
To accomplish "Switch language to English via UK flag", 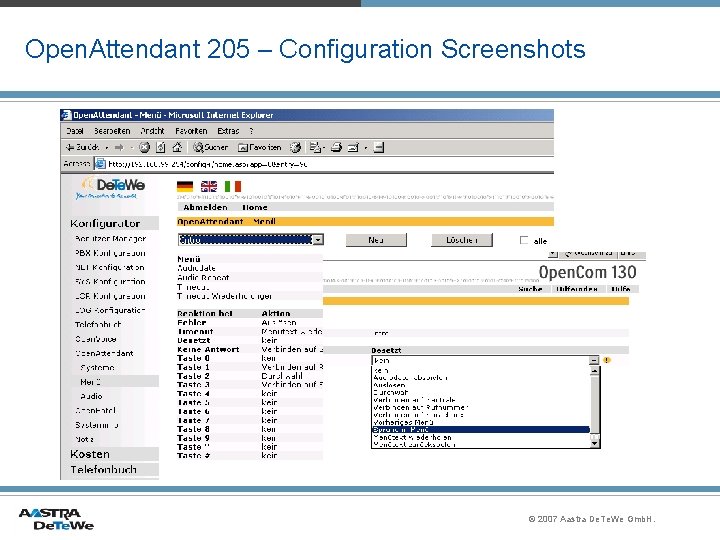I will point(209,186).
